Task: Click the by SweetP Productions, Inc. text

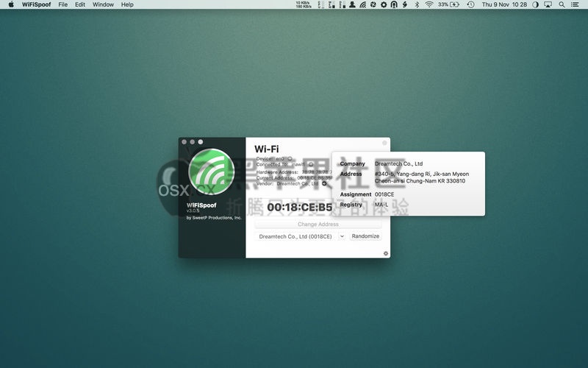Action: [214, 218]
